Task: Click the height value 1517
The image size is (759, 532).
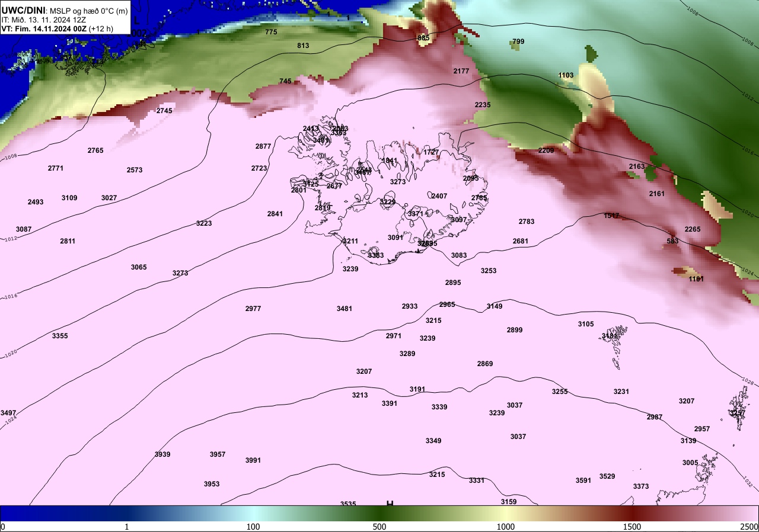Action: click(611, 216)
